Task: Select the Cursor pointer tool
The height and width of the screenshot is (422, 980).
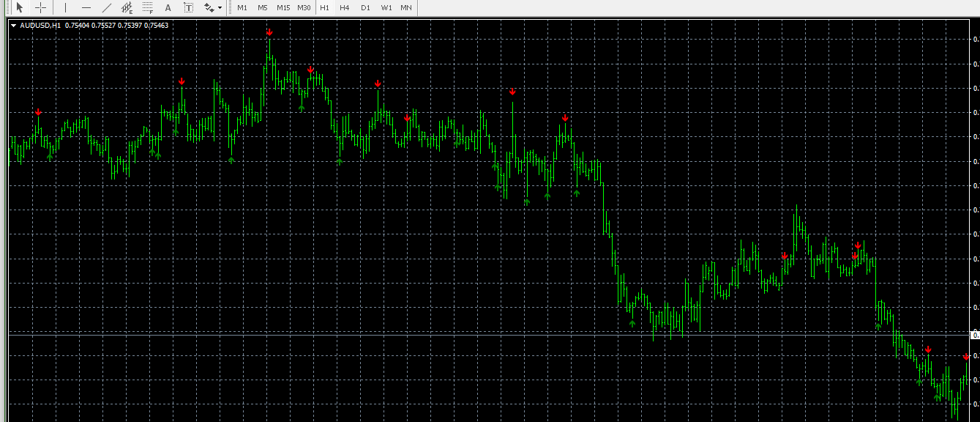Action: pos(20,7)
